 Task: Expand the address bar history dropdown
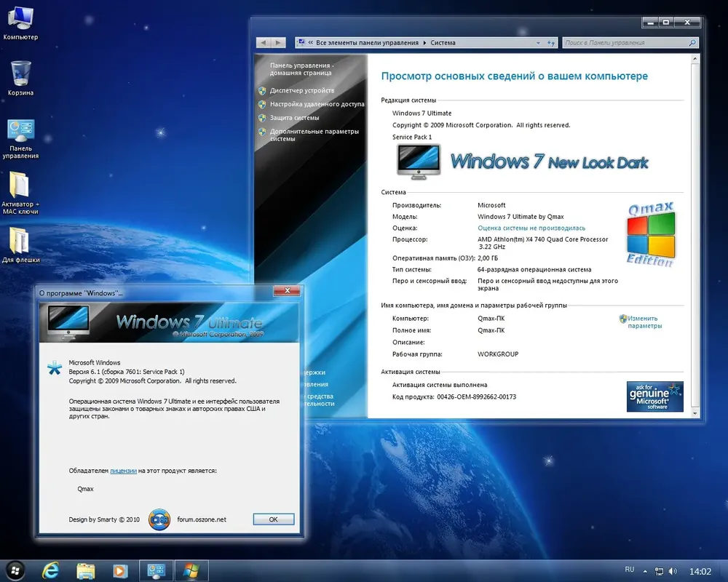(x=538, y=43)
